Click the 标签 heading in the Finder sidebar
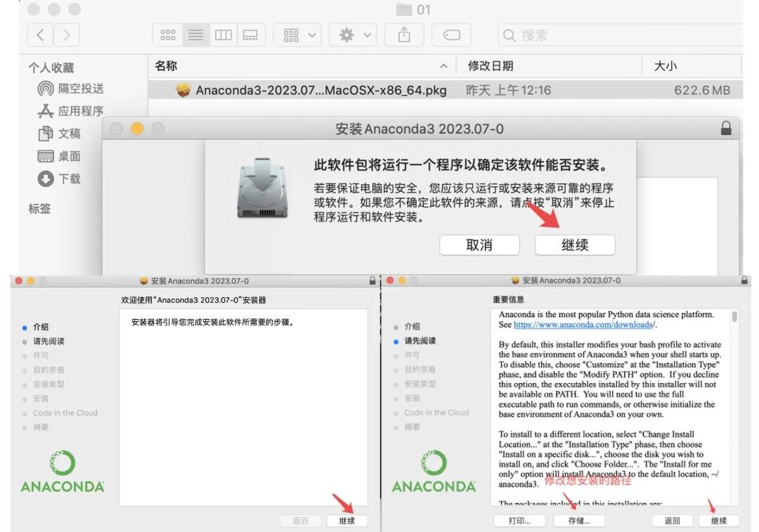 pos(39,209)
